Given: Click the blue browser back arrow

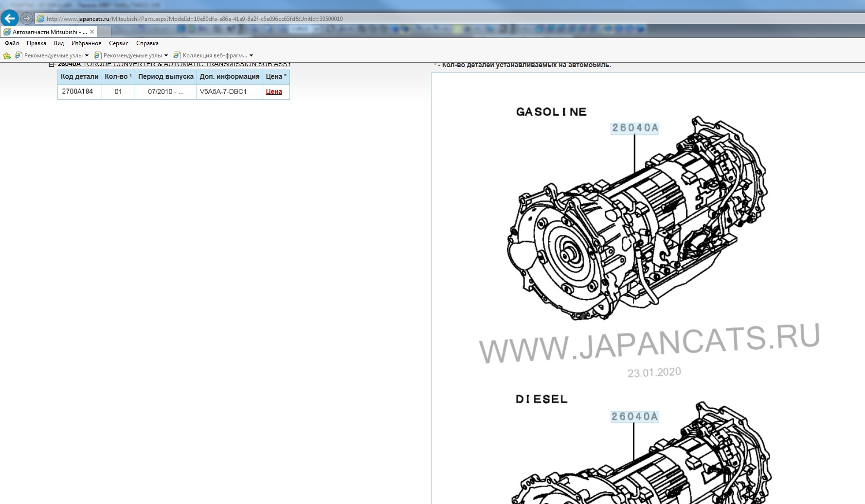Looking at the screenshot, I should click(x=10, y=18).
